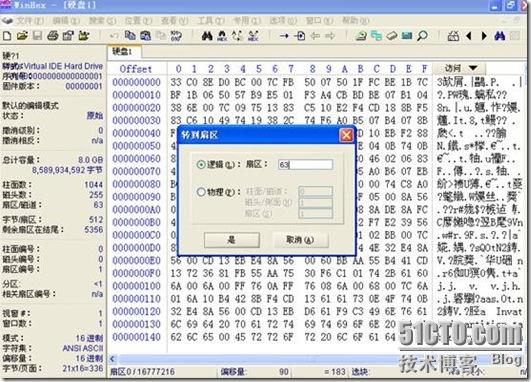Click the Open RAM icon
This screenshot has height=382, width=531.
[407, 36]
